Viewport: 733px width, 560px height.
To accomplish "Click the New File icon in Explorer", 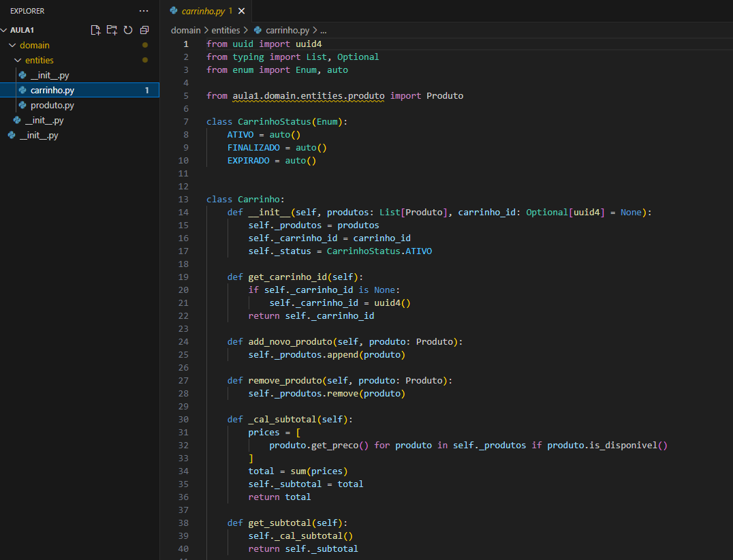I will click(x=95, y=30).
